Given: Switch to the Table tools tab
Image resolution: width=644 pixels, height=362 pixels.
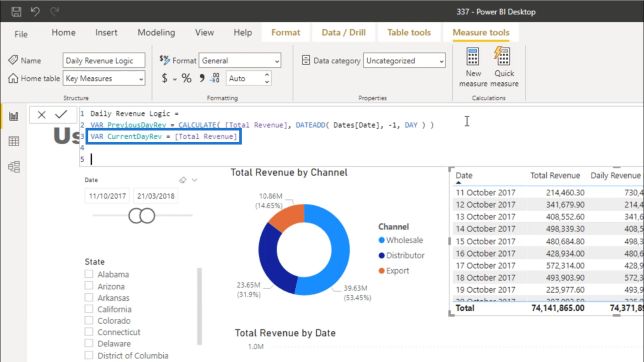Looking at the screenshot, I should (x=409, y=33).
